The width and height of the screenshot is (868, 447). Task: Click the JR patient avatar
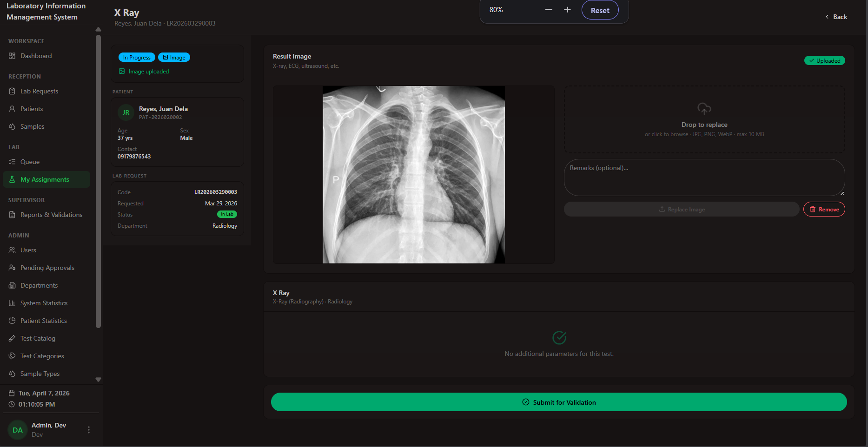[126, 112]
